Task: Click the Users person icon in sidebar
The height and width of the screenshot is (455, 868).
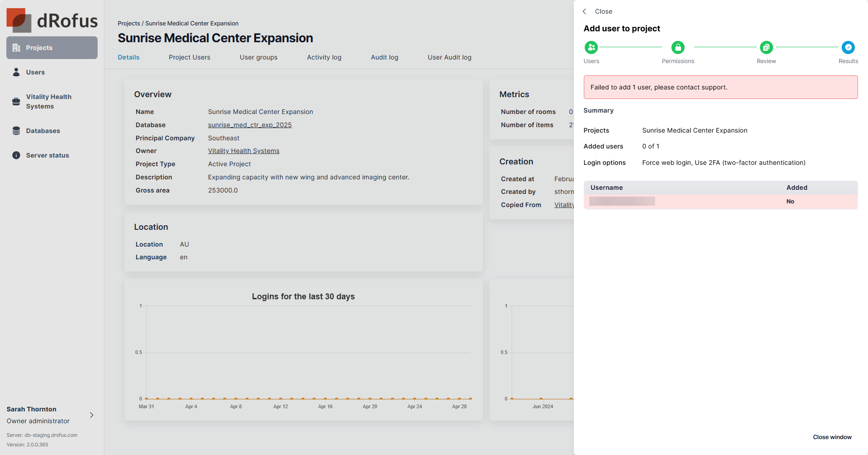Action: pyautogui.click(x=16, y=72)
